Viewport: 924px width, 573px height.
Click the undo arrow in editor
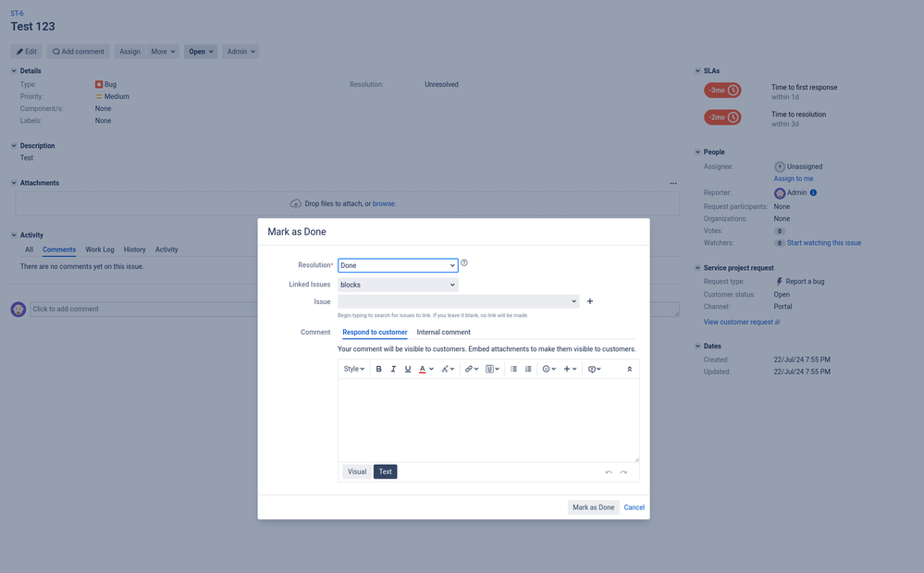[x=609, y=472]
